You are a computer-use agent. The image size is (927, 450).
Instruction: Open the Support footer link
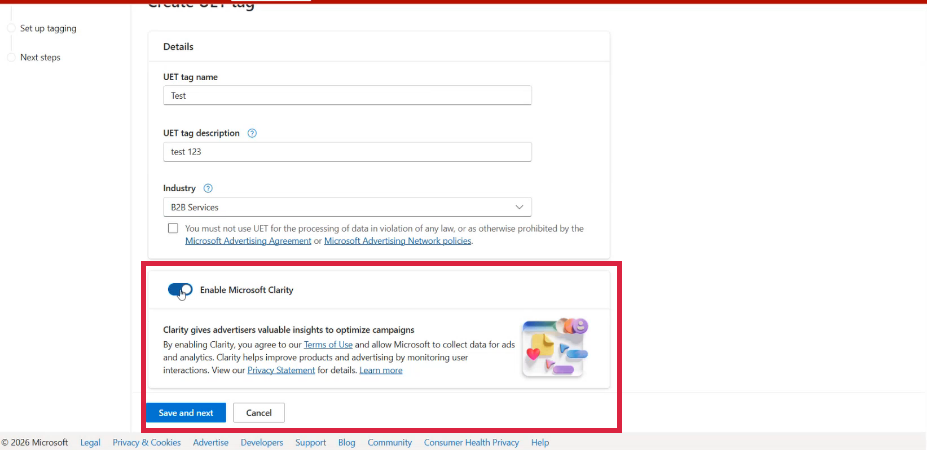[x=310, y=442]
